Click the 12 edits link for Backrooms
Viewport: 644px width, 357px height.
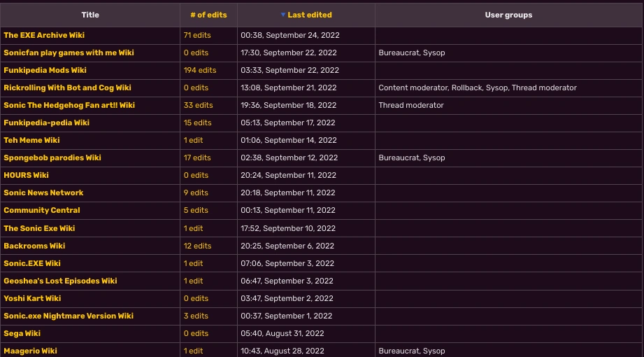click(197, 246)
